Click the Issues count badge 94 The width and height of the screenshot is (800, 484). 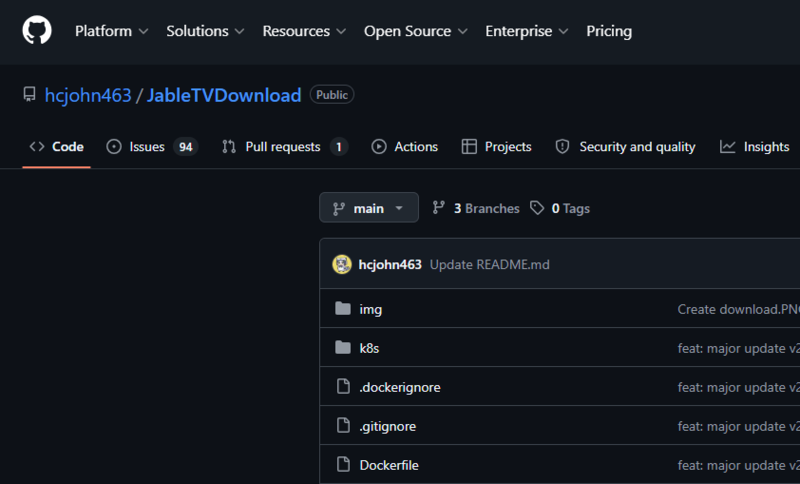point(186,147)
